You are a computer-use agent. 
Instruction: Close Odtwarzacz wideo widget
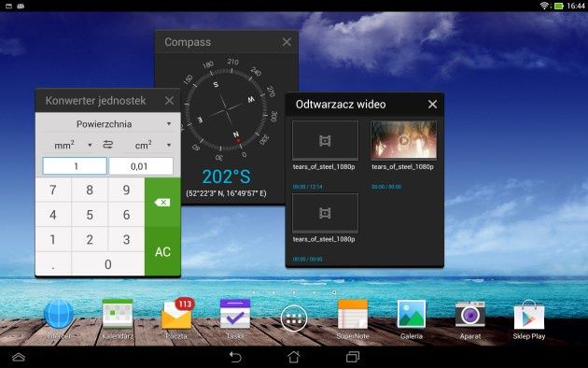(x=432, y=105)
